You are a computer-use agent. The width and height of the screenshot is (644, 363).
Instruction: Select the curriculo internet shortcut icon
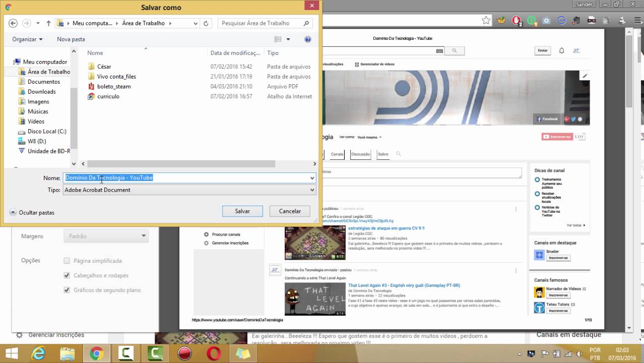click(x=91, y=96)
